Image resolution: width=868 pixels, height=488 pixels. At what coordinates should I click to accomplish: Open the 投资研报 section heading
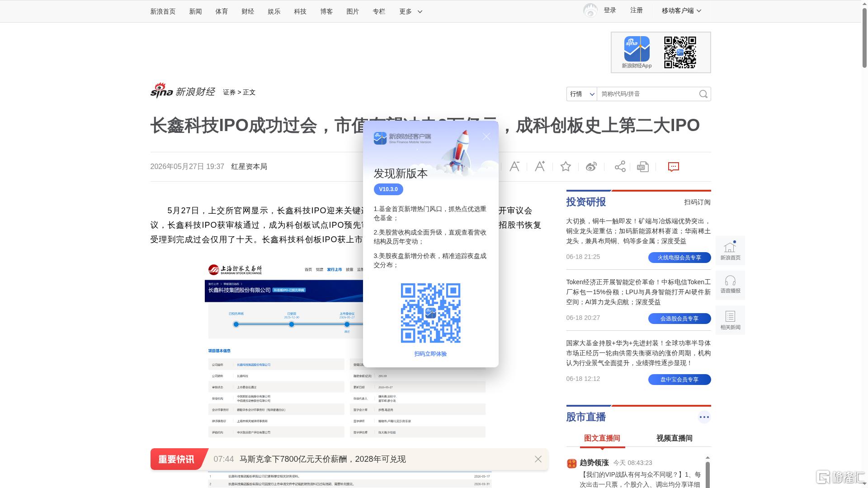pyautogui.click(x=586, y=202)
